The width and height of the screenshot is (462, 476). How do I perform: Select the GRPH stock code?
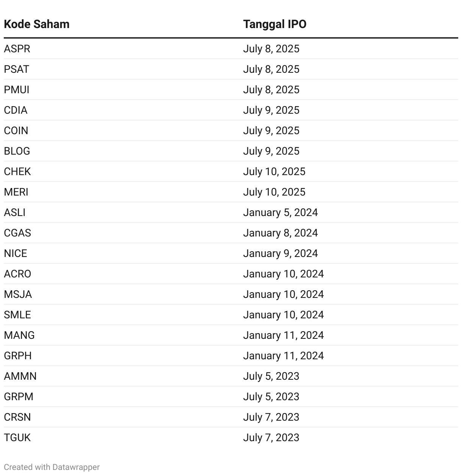click(x=18, y=356)
